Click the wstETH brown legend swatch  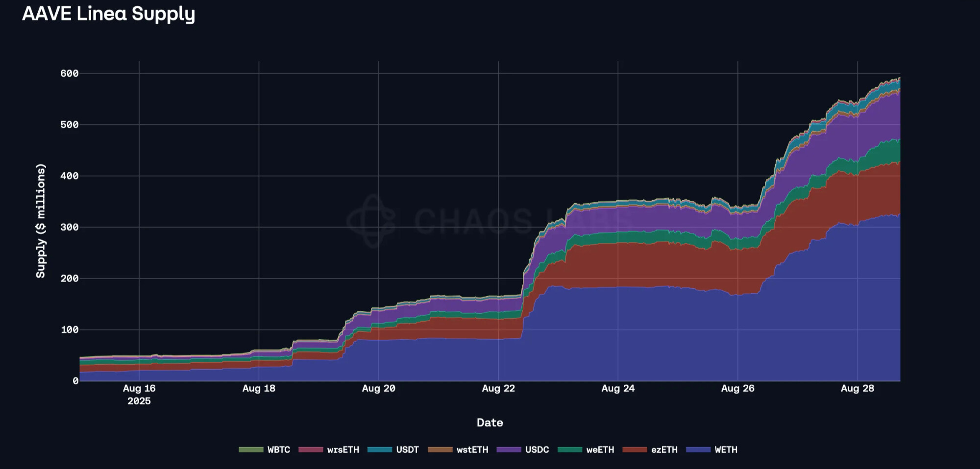pyautogui.click(x=440, y=449)
